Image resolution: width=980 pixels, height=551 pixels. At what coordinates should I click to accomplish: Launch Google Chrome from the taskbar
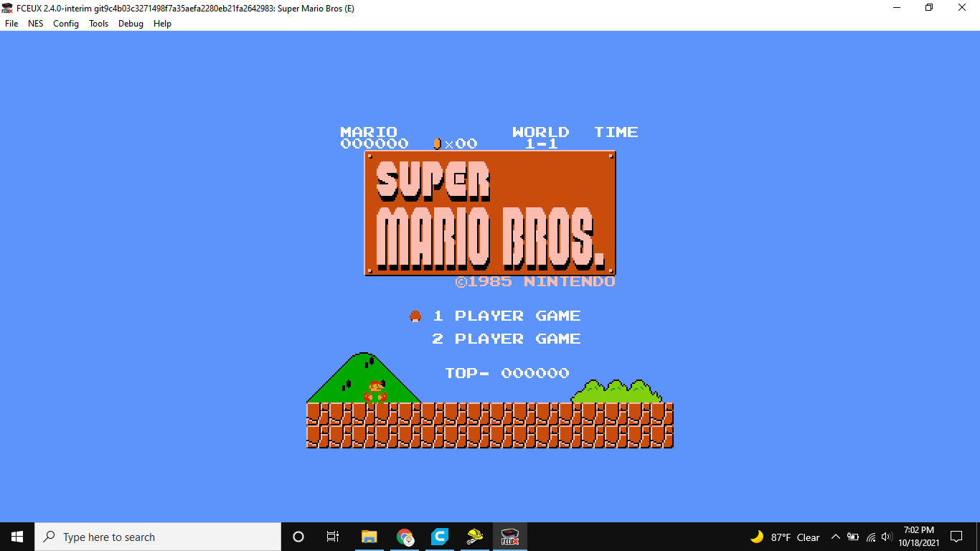[x=404, y=537]
